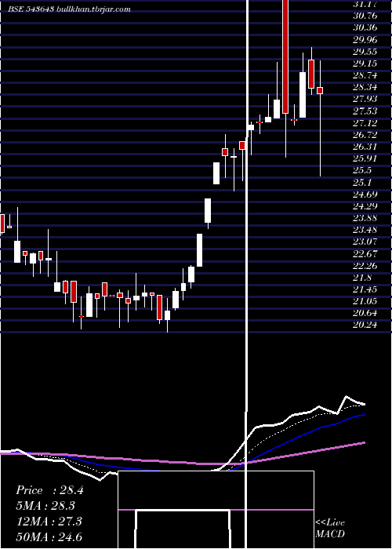Click the 28.34 price axis label
The image size is (392, 549).
(365, 87)
